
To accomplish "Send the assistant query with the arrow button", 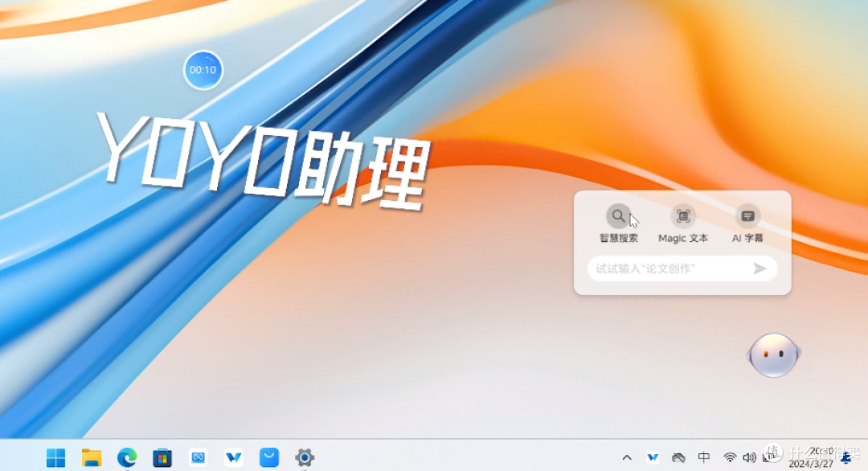I will [759, 268].
